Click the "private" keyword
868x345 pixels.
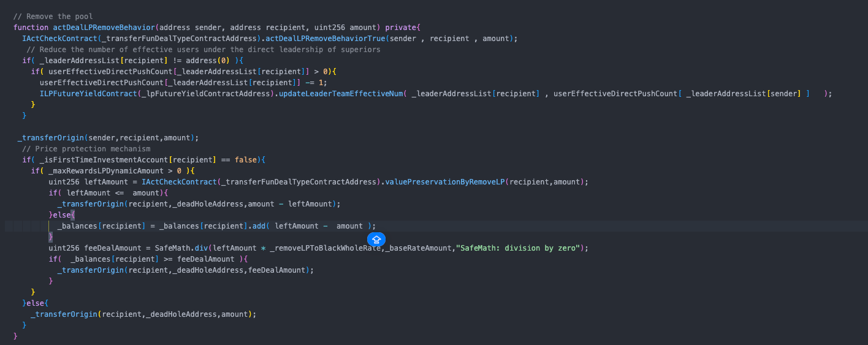[x=400, y=28]
